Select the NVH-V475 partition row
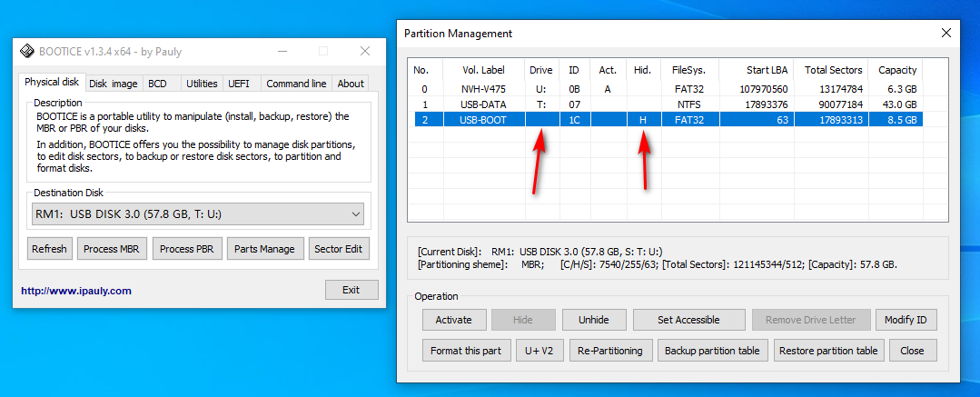The height and width of the screenshot is (397, 980). click(668, 89)
